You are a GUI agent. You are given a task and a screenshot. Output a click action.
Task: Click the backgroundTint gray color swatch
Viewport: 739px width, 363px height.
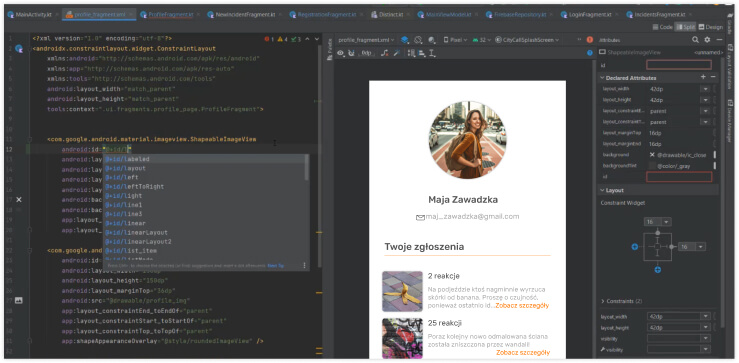pyautogui.click(x=652, y=166)
